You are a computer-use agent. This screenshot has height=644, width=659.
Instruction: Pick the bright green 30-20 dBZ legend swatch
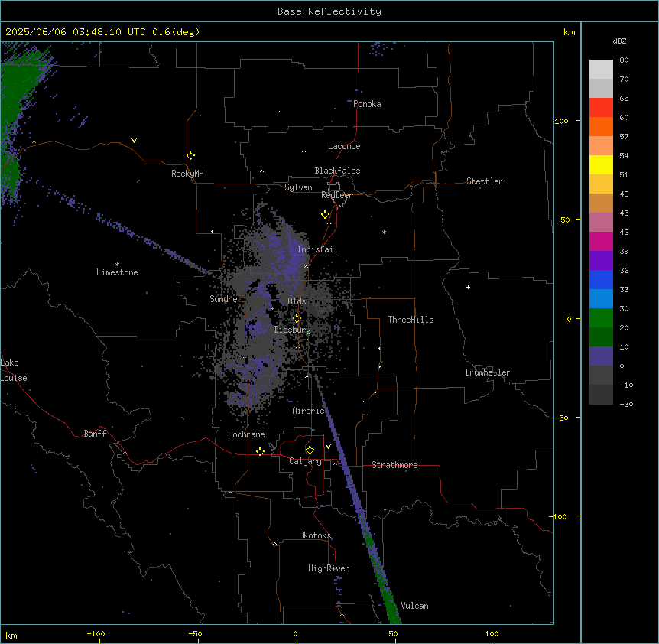click(x=601, y=318)
